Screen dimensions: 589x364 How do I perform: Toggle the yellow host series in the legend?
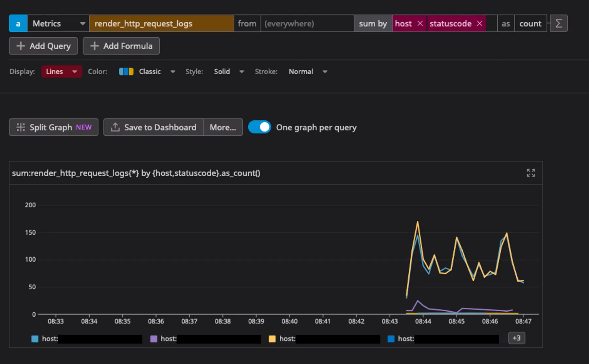[x=272, y=339]
